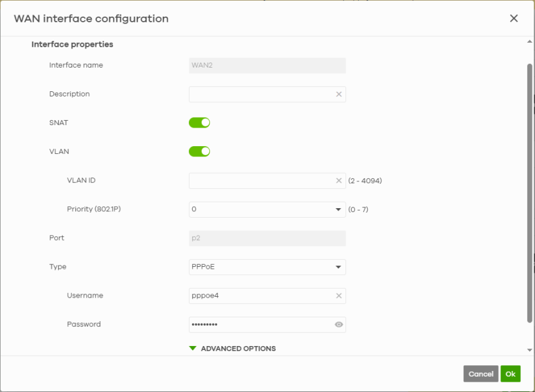Open the Priority (802.1P) dropdown

(267, 209)
